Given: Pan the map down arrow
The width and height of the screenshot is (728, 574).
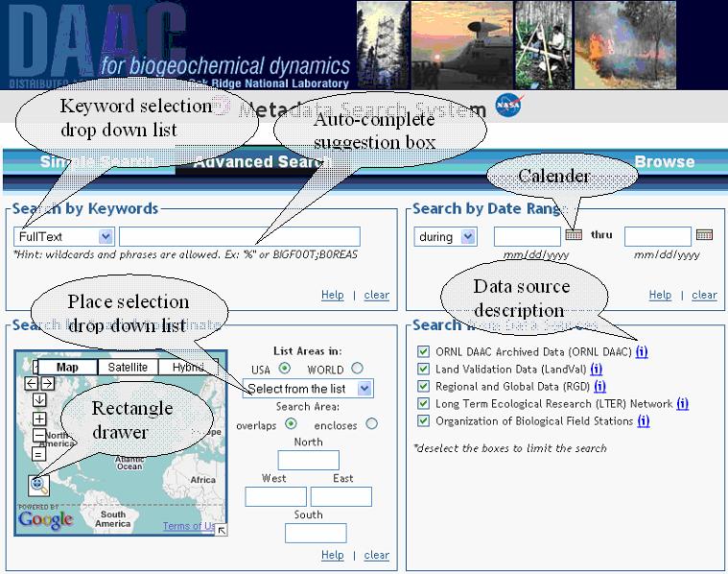Looking at the screenshot, I should [x=39, y=399].
